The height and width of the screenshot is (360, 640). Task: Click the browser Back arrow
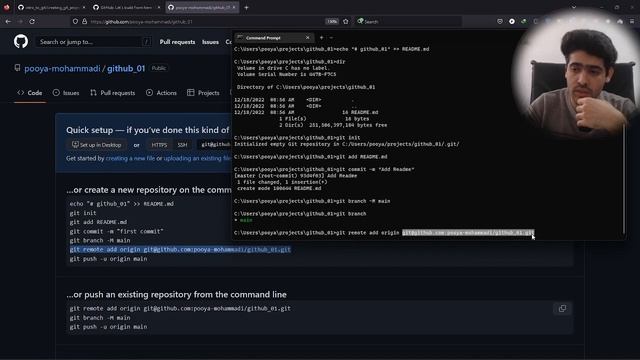click(x=8, y=21)
